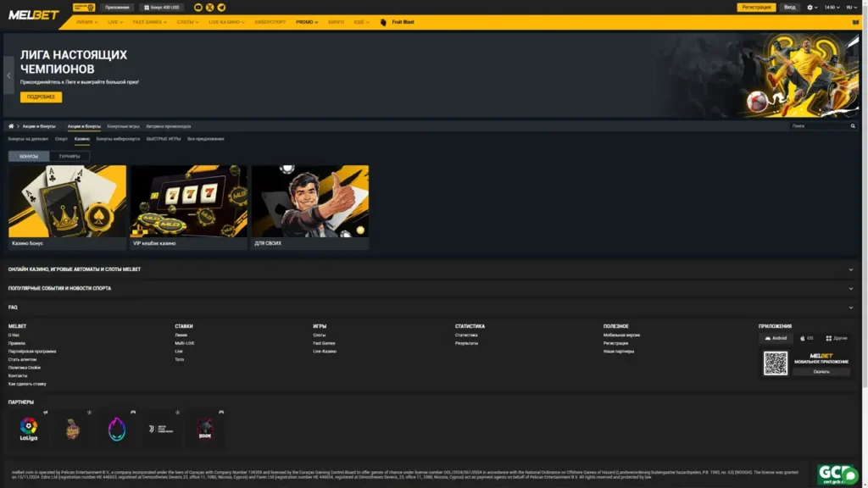Click the search magnifier icon
The height and width of the screenshot is (488, 868).
[x=853, y=126]
